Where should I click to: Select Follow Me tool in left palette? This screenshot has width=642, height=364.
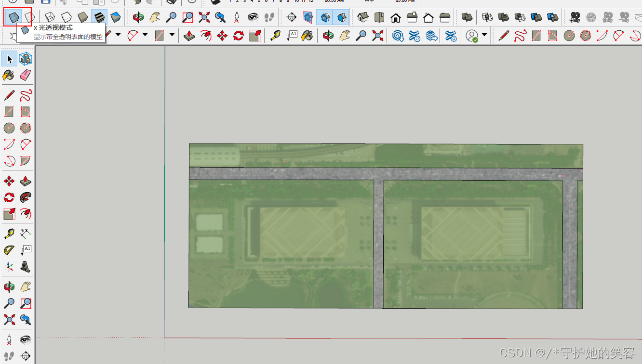pyautogui.click(x=26, y=197)
